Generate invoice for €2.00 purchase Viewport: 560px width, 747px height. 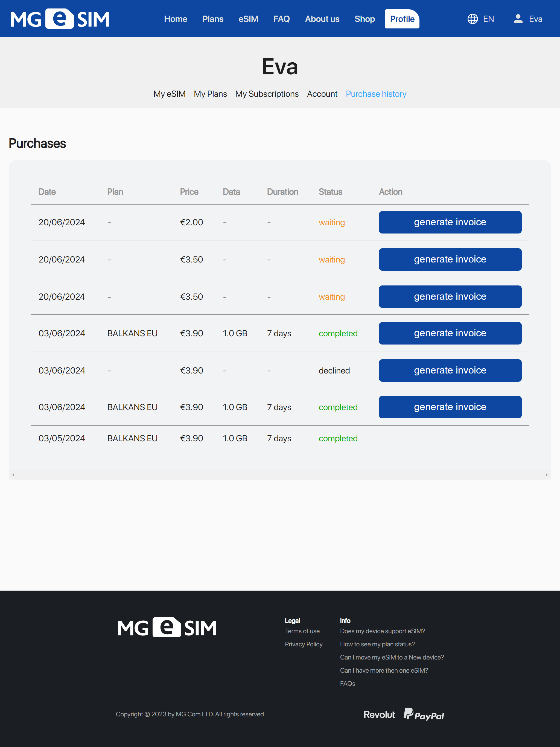[x=450, y=222]
